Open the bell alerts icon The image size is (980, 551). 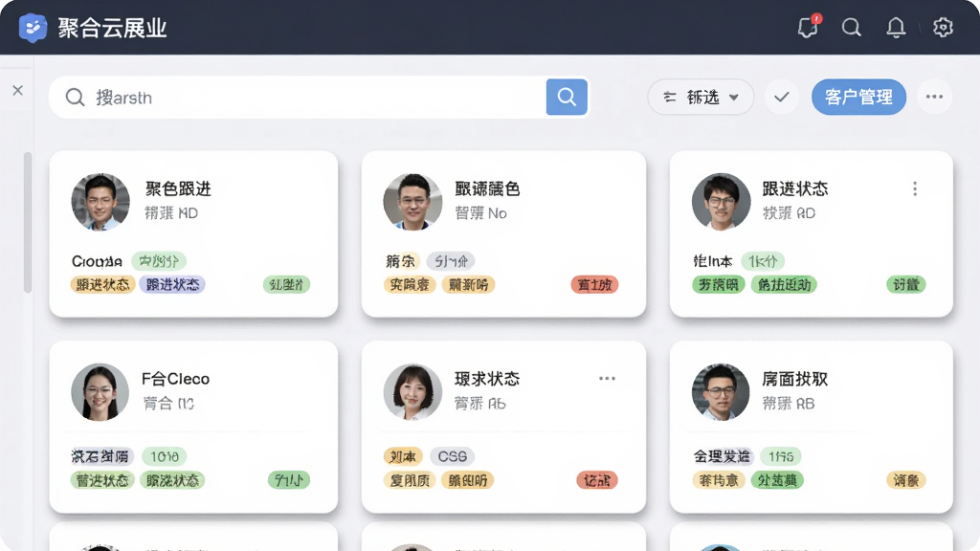(896, 28)
